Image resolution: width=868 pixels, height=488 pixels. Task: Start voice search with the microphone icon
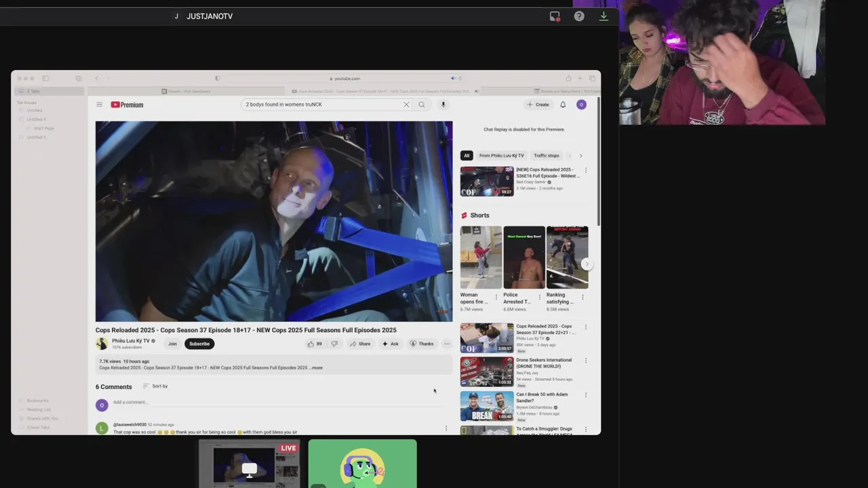(x=443, y=104)
